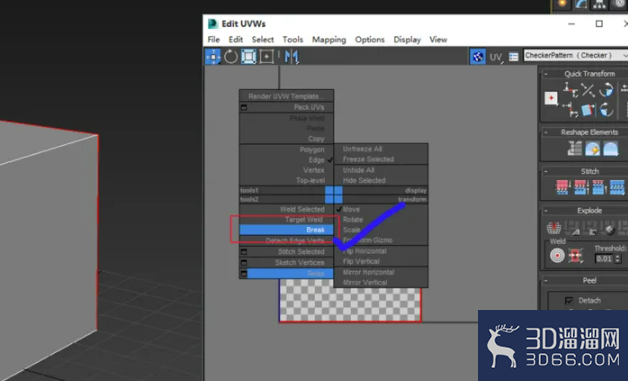Click the Set Pivot icon in Quick Transform
628x381 pixels.
coord(551,98)
